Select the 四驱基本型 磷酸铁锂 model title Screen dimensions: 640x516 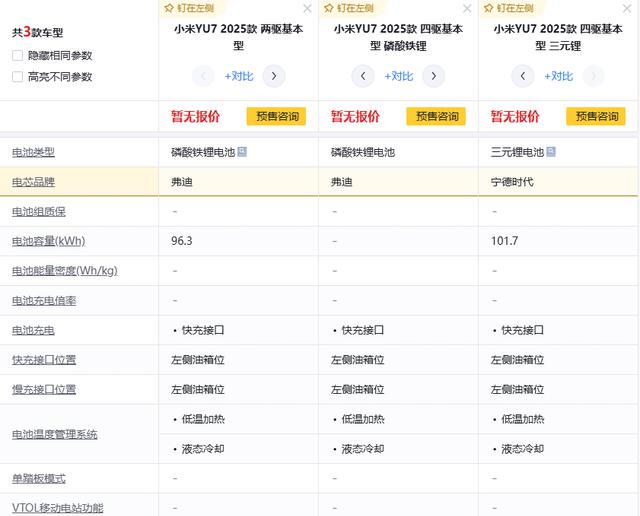[x=398, y=37]
